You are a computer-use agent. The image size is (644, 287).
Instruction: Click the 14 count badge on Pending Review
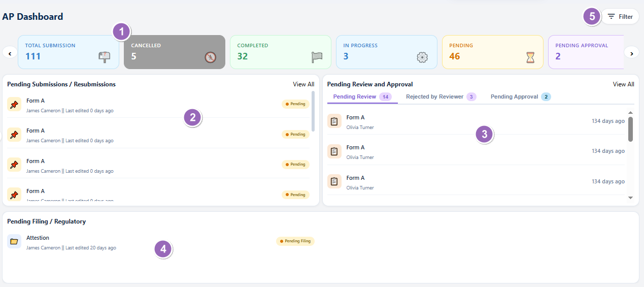385,97
